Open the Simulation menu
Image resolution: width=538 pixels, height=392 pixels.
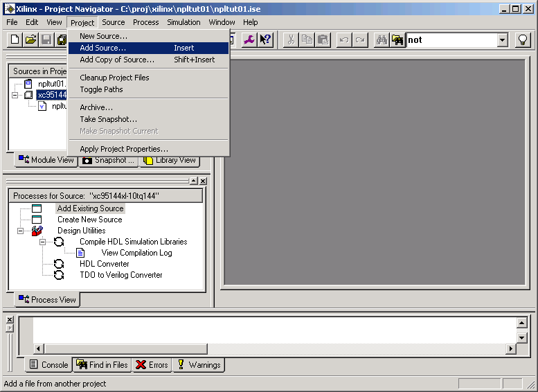pyautogui.click(x=183, y=22)
